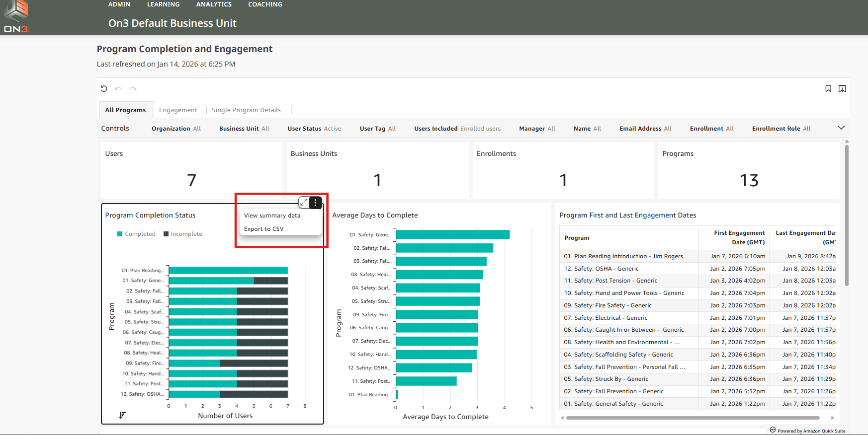Toggle Incomplete legend series
The width and height of the screenshot is (868, 435).
click(182, 234)
